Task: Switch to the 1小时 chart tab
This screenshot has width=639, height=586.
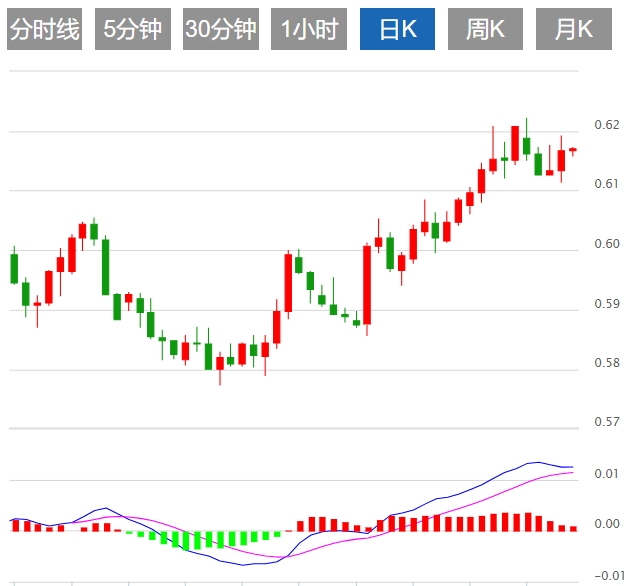Action: (309, 29)
